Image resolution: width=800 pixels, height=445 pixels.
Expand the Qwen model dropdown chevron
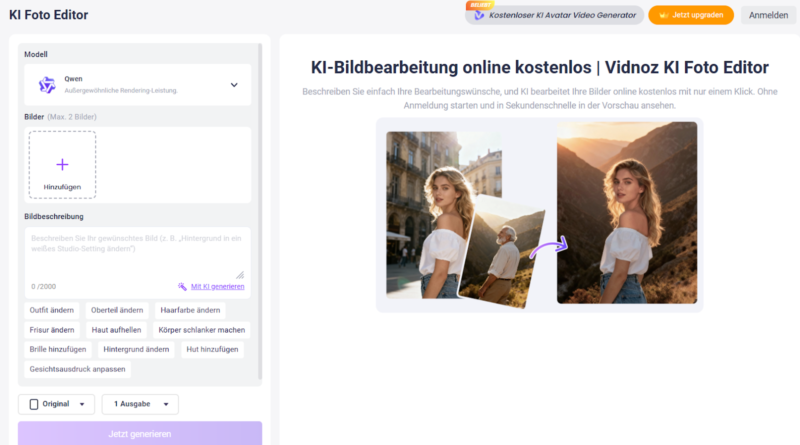click(x=234, y=85)
